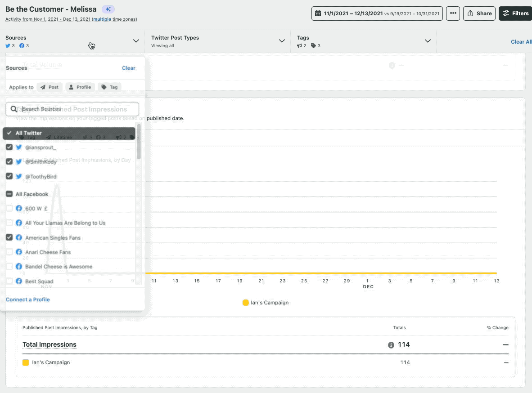This screenshot has width=532, height=393.
Task: Click 'Viewing all' under Twitter Post Types
Action: point(162,46)
